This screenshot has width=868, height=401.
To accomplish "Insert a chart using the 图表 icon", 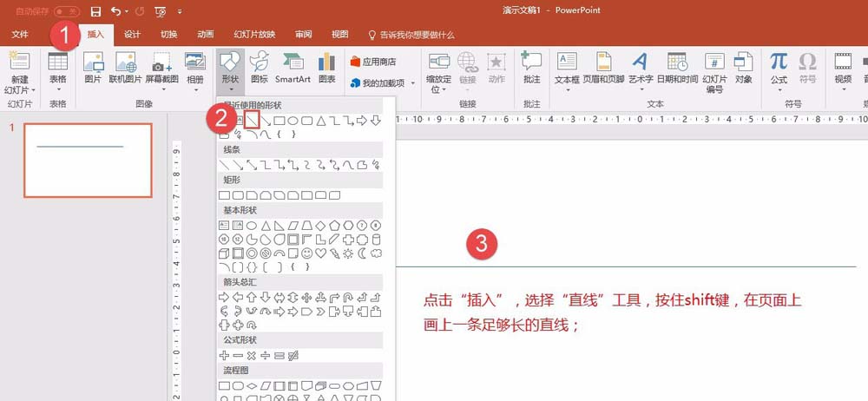I will click(x=326, y=67).
